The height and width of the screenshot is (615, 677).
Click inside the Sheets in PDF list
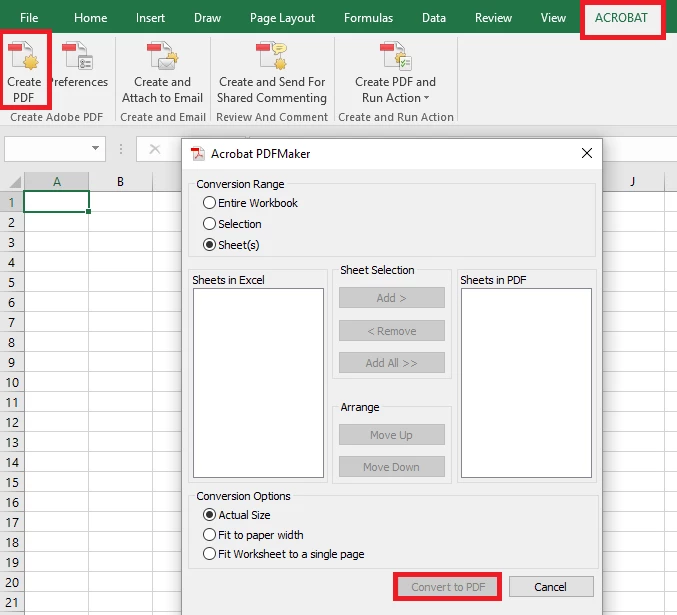[x=526, y=383]
